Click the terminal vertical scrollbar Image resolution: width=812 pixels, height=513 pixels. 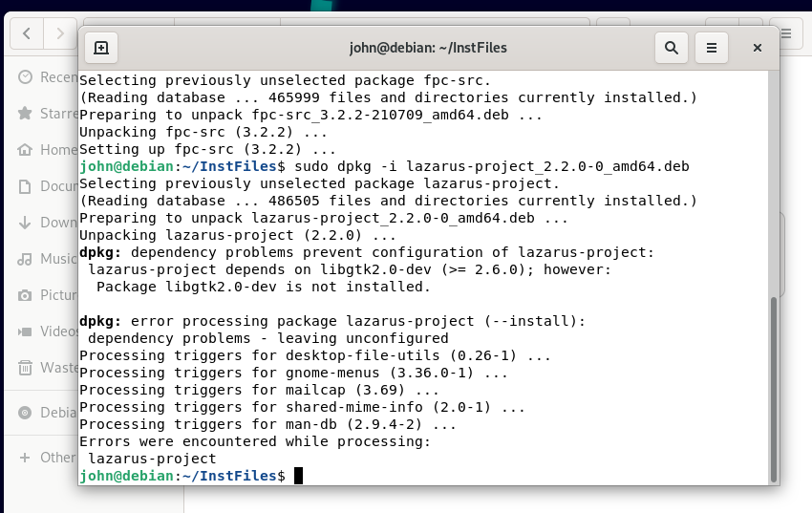(774, 389)
